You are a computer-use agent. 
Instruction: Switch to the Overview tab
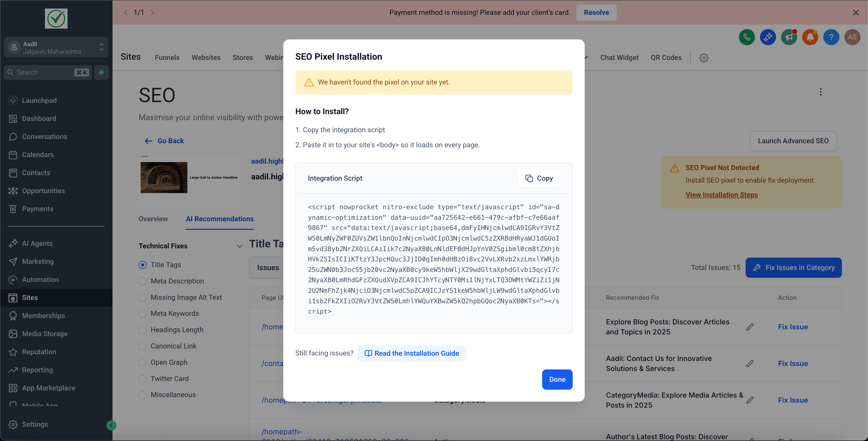pyautogui.click(x=153, y=219)
